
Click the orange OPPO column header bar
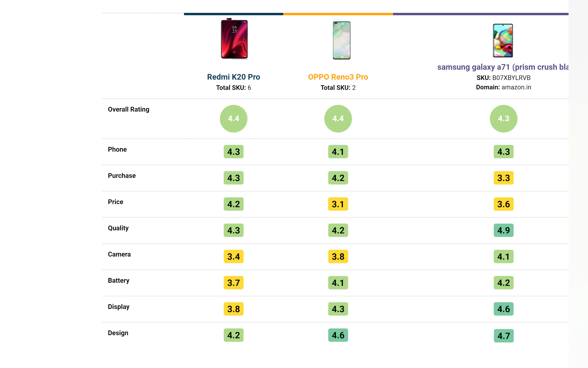click(338, 14)
